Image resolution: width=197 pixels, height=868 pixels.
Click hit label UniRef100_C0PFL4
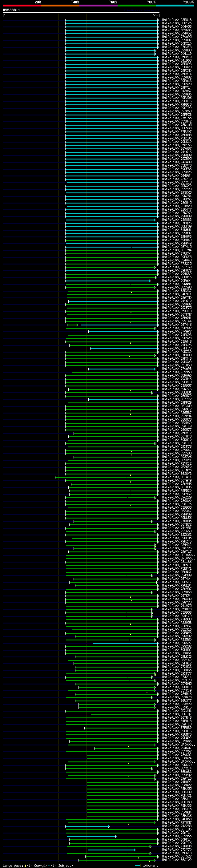[177, 839]
